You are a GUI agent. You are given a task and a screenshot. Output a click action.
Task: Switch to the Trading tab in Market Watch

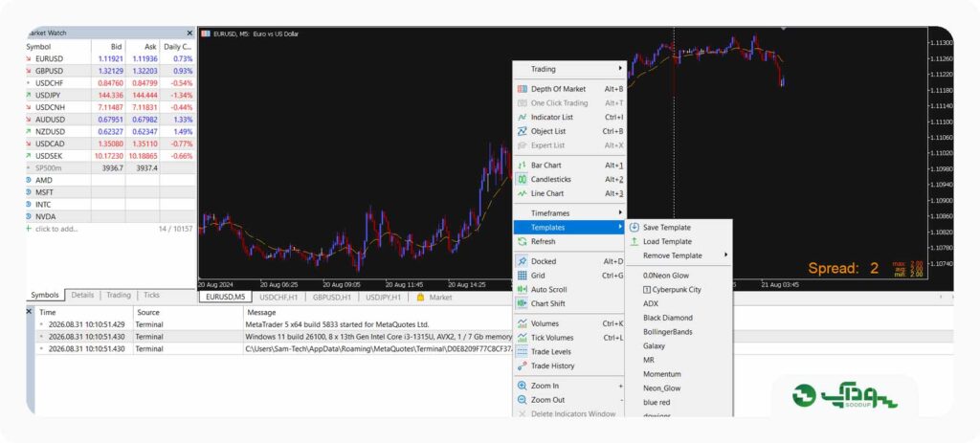click(x=119, y=295)
